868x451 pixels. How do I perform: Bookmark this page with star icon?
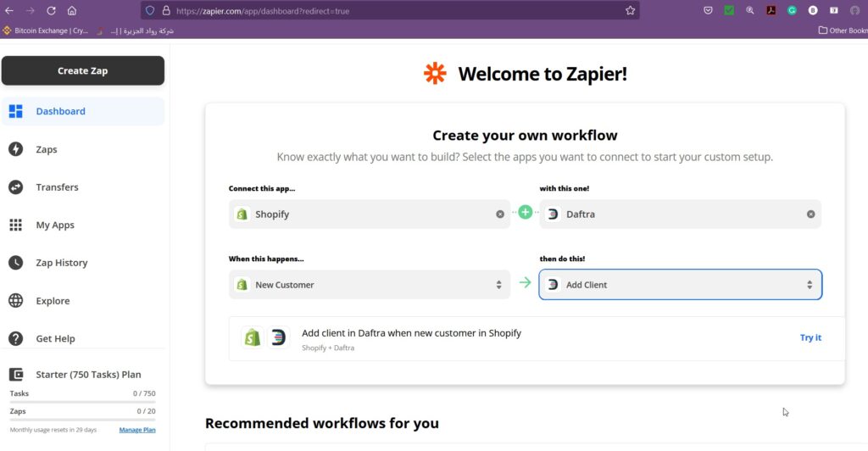[630, 11]
